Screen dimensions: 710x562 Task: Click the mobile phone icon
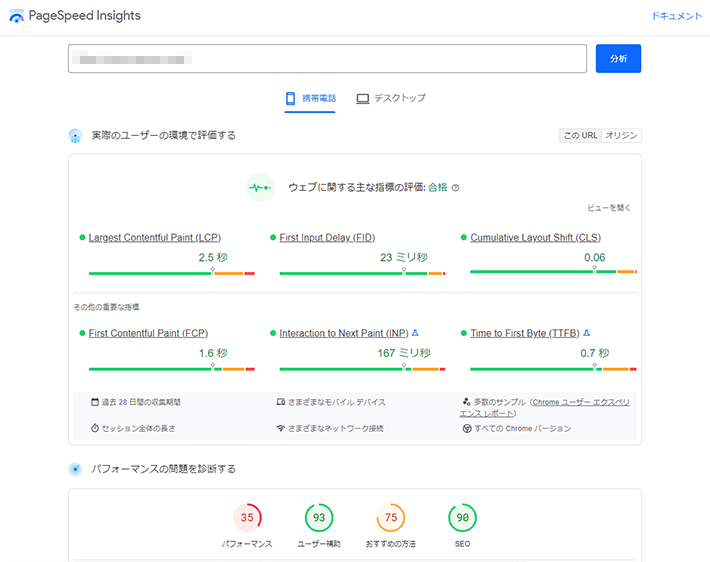tap(290, 98)
